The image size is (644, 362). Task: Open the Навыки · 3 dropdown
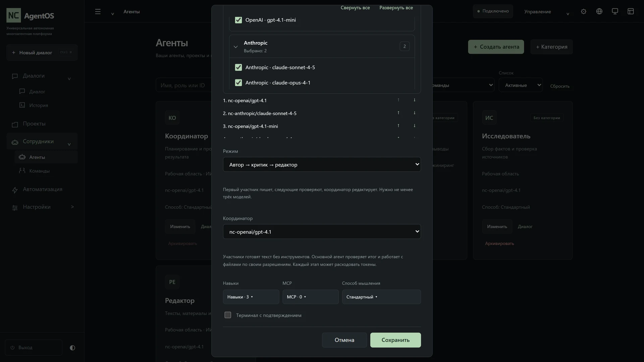click(251, 297)
